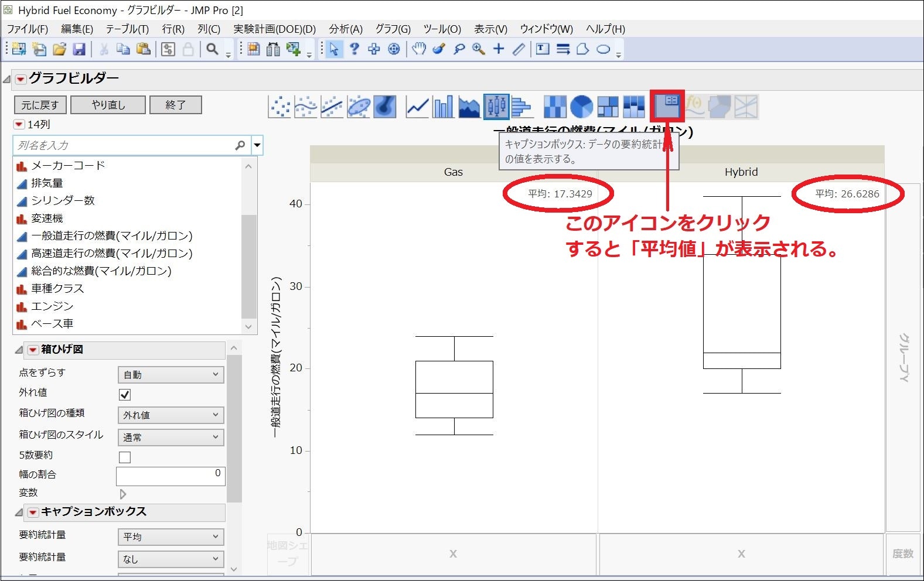The height and width of the screenshot is (581, 924).
Task: Collapse the 箱ひげ図 section gray triangle
Action: tap(19, 350)
